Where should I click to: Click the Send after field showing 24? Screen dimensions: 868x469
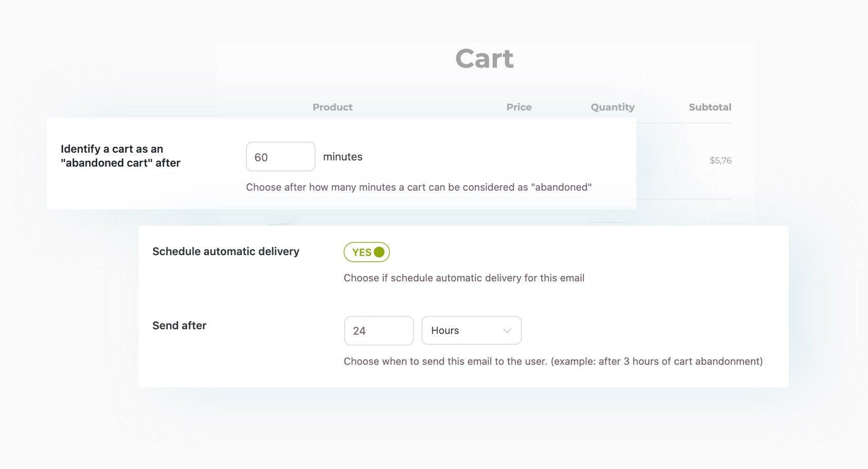[x=379, y=331]
